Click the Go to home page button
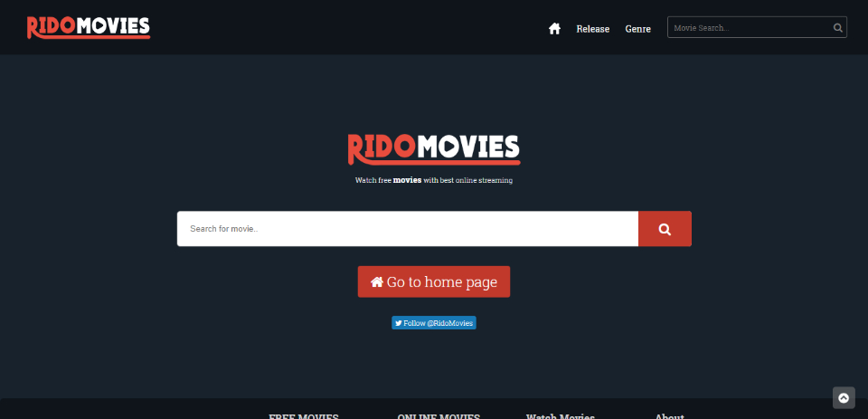This screenshot has width=868, height=419. coord(434,281)
